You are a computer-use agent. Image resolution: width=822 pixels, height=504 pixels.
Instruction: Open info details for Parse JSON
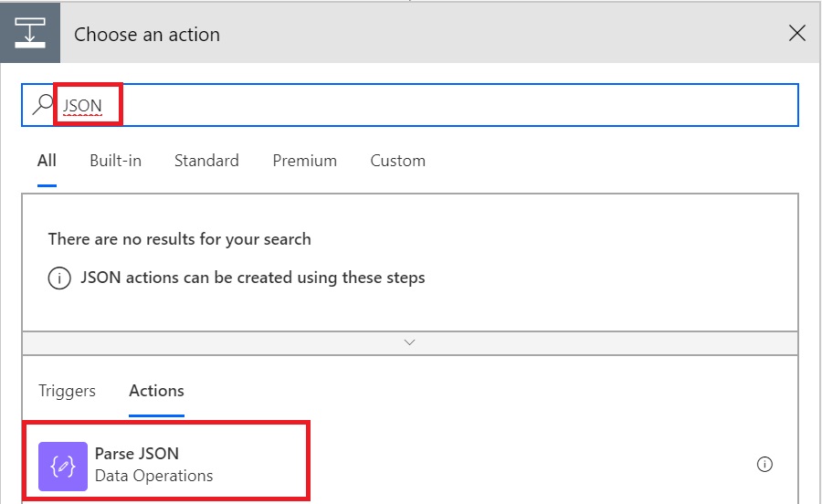(x=764, y=464)
